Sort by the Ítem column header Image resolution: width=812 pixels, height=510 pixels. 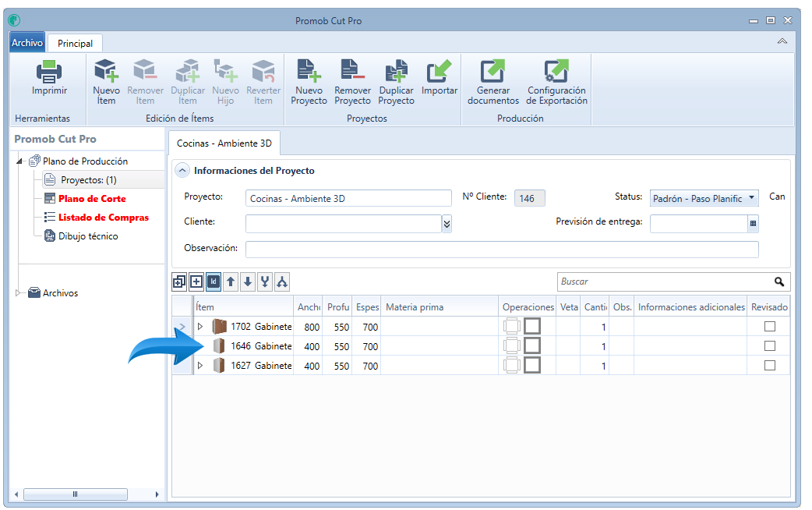(243, 306)
